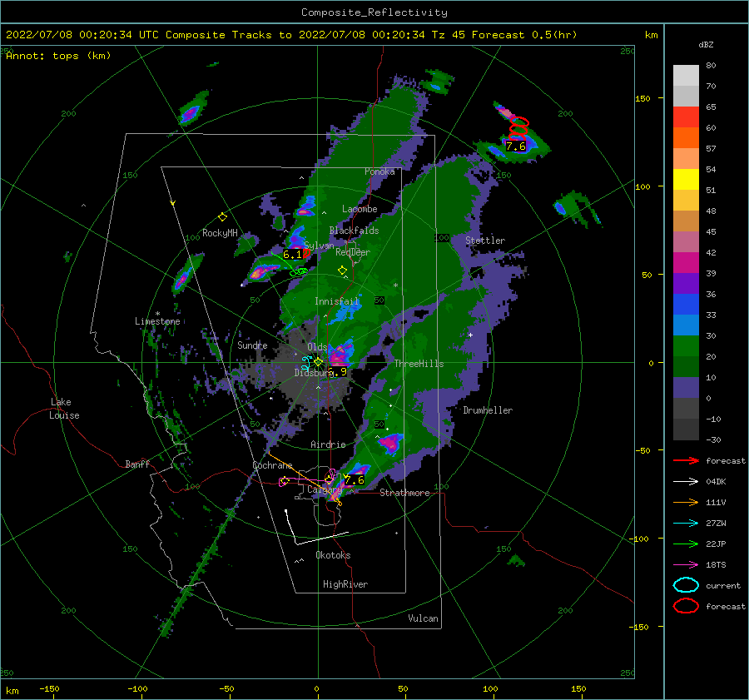Click the Olds map label
The height and width of the screenshot is (700, 749).
(x=317, y=346)
